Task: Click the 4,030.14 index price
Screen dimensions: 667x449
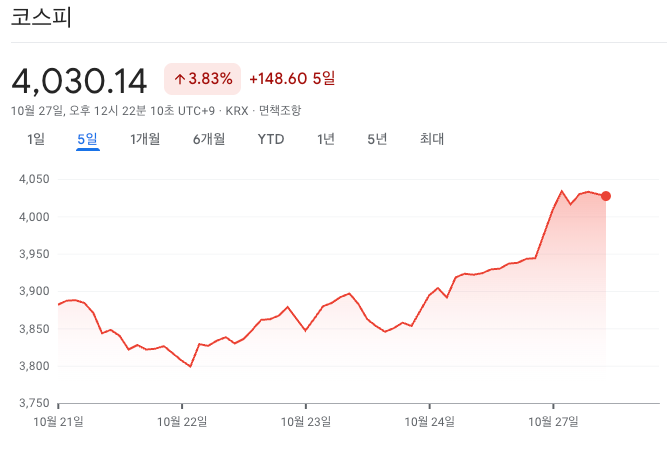Action: point(79,79)
